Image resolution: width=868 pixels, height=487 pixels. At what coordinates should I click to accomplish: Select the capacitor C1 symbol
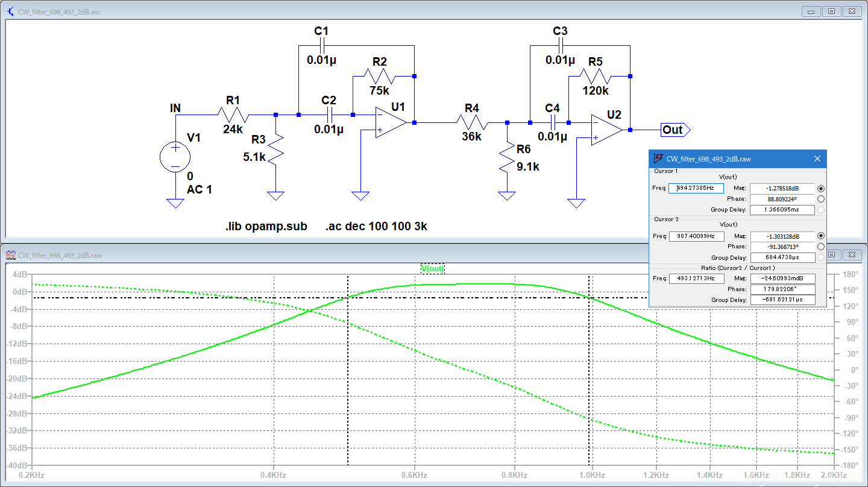pos(322,46)
